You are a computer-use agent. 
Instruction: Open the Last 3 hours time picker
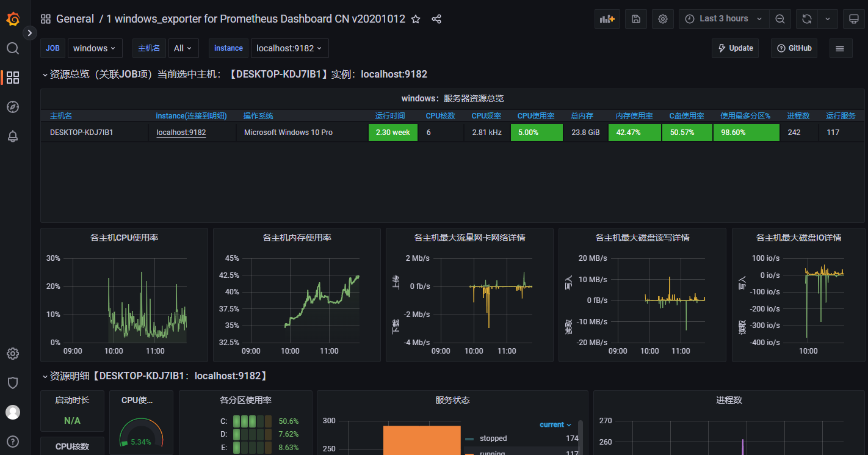click(723, 19)
